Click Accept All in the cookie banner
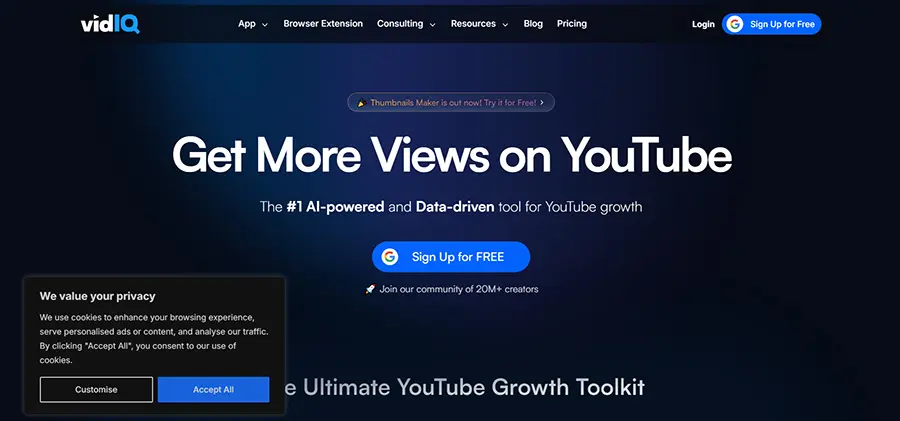900x421 pixels. click(x=214, y=389)
